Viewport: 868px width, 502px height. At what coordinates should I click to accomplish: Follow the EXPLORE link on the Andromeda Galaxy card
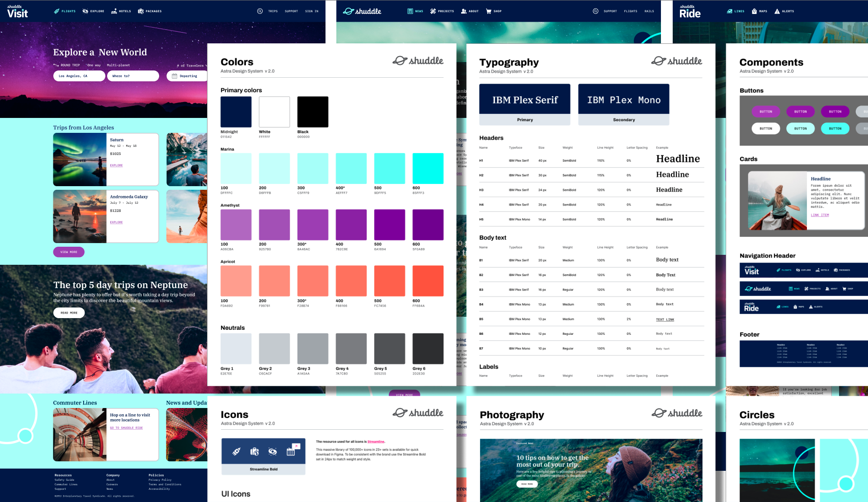coord(116,222)
